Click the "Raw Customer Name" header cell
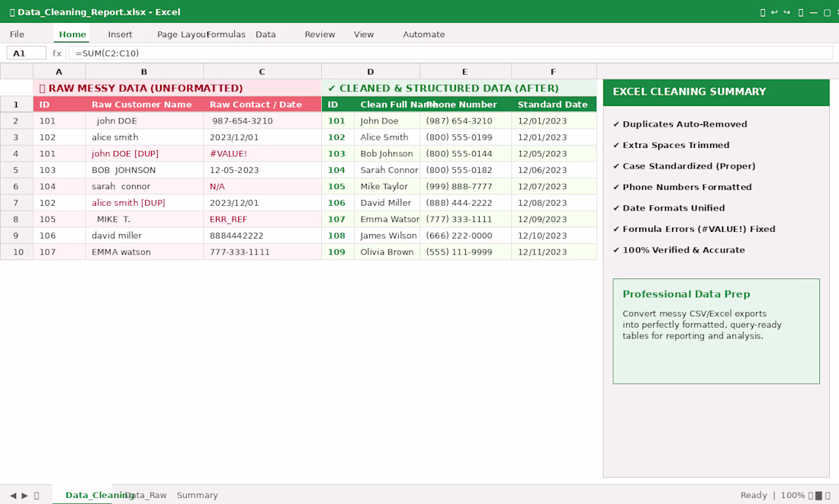The image size is (839, 504). point(144,104)
